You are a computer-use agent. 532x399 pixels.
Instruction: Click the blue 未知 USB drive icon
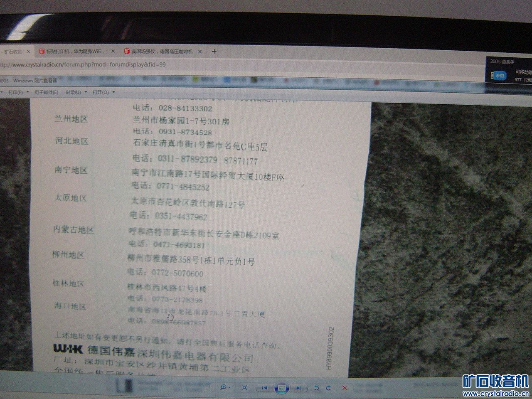click(499, 76)
